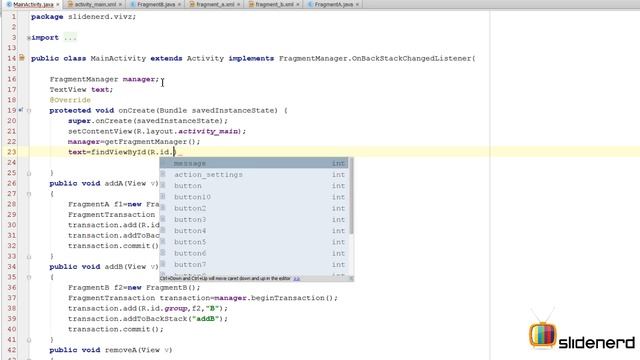
Task: Switch to the fragment_a.xml tab
Action: click(x=215, y=4)
